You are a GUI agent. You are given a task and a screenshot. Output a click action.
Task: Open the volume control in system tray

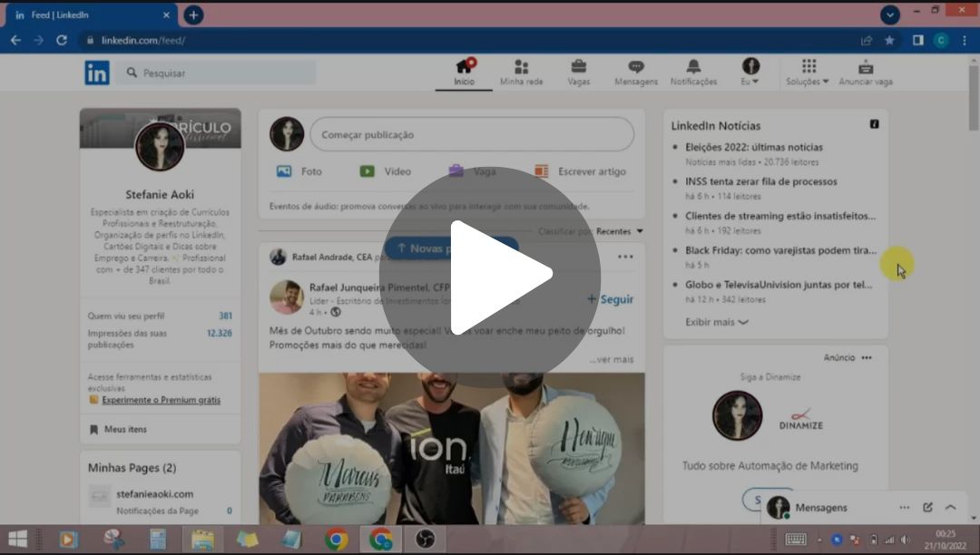coord(905,540)
